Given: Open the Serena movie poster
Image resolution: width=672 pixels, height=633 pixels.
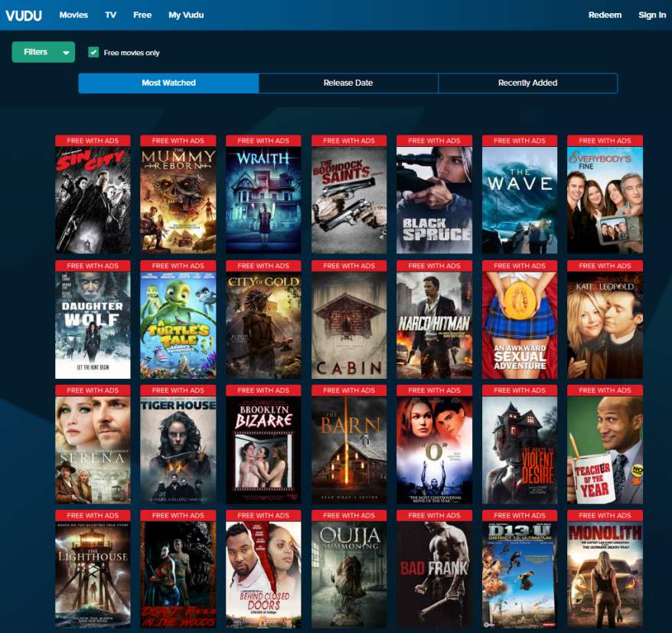Looking at the screenshot, I should 93,444.
